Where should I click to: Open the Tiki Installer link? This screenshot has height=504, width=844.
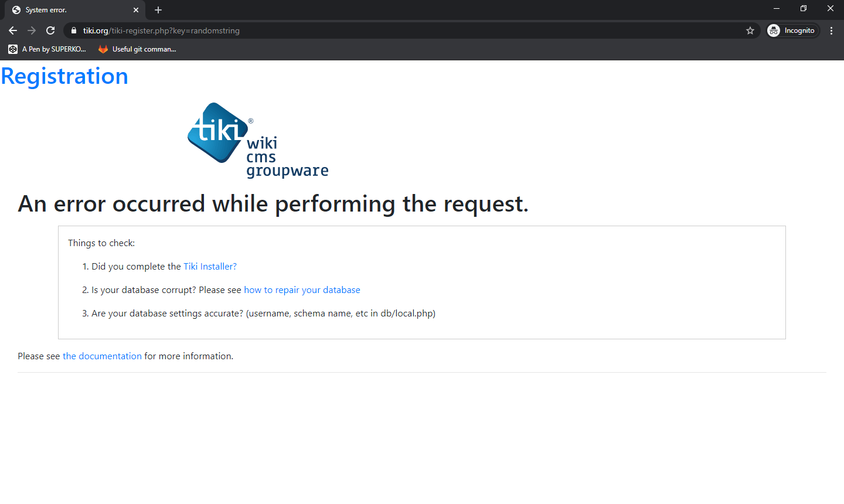[x=210, y=266]
